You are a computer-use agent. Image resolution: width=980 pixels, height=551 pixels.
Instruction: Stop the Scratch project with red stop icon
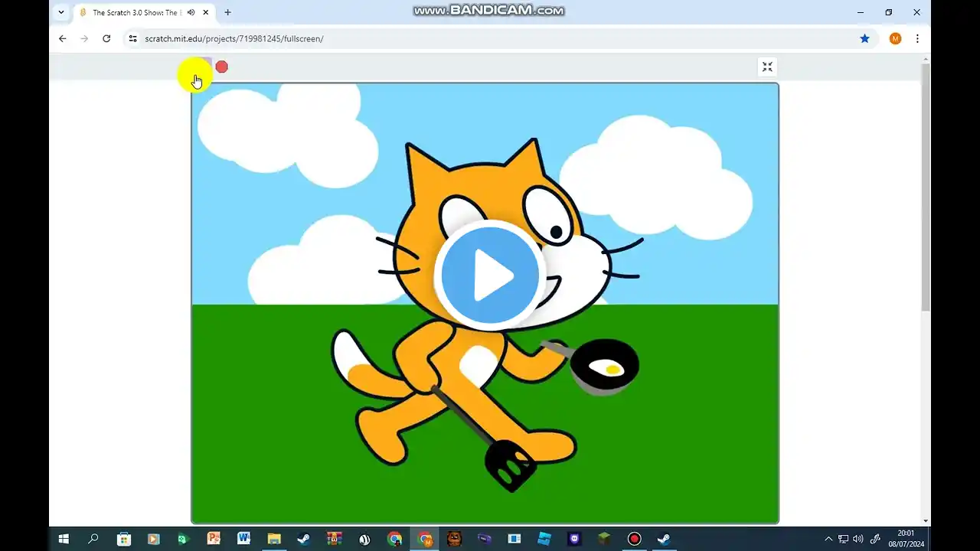[x=221, y=67]
